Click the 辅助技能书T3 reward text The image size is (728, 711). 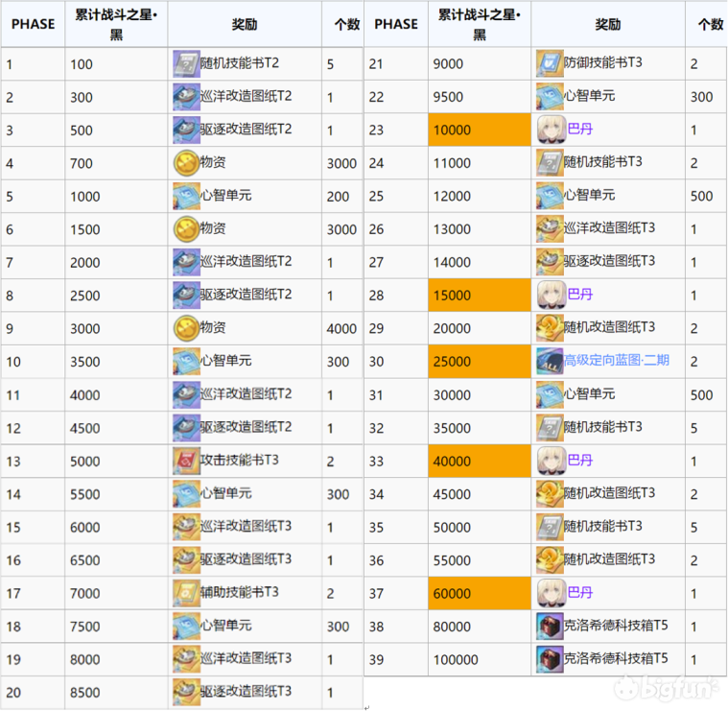tap(239, 592)
